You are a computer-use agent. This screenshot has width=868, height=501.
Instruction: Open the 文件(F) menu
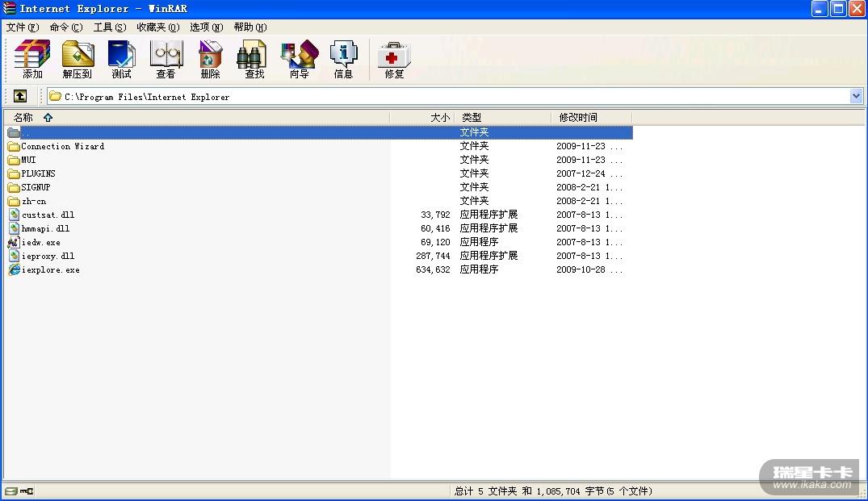(x=22, y=27)
